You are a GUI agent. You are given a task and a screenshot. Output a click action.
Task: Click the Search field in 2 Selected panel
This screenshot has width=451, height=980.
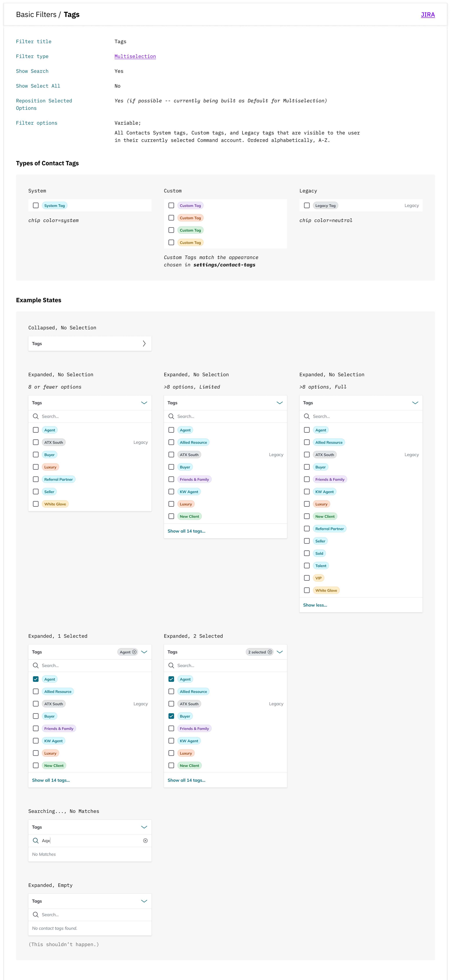(x=225, y=665)
